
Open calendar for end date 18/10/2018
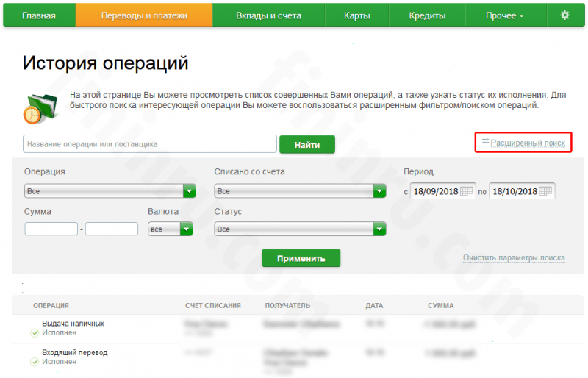545,191
